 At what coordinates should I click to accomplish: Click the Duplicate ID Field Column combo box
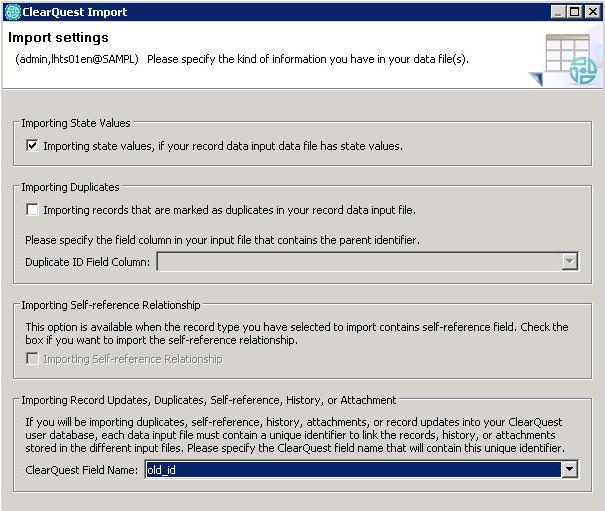point(367,262)
